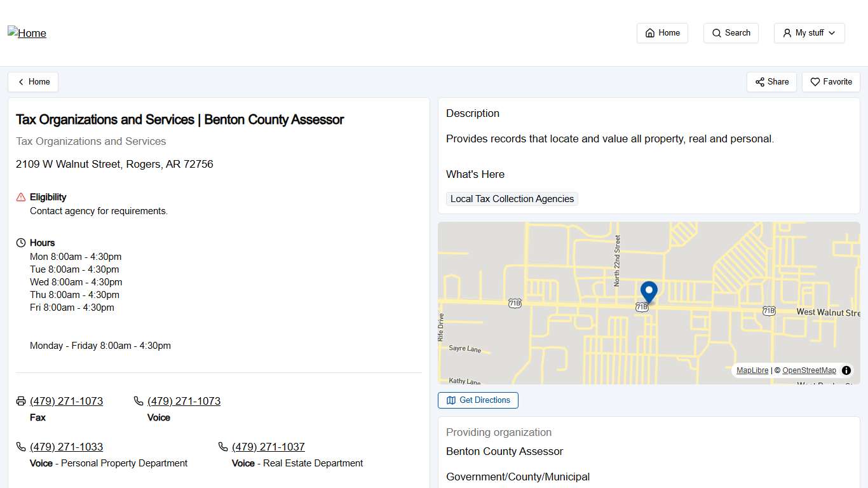Open the OpenStreetMap link
868x488 pixels.
[809, 370]
